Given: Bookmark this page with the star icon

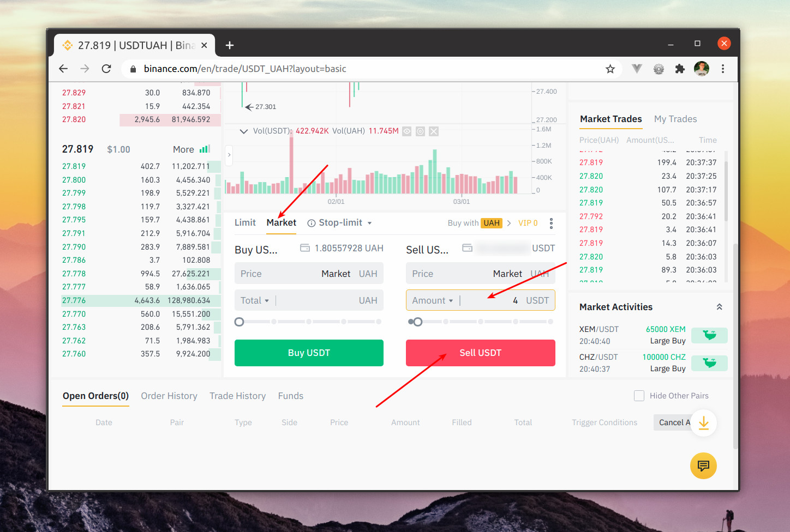Looking at the screenshot, I should coord(610,69).
